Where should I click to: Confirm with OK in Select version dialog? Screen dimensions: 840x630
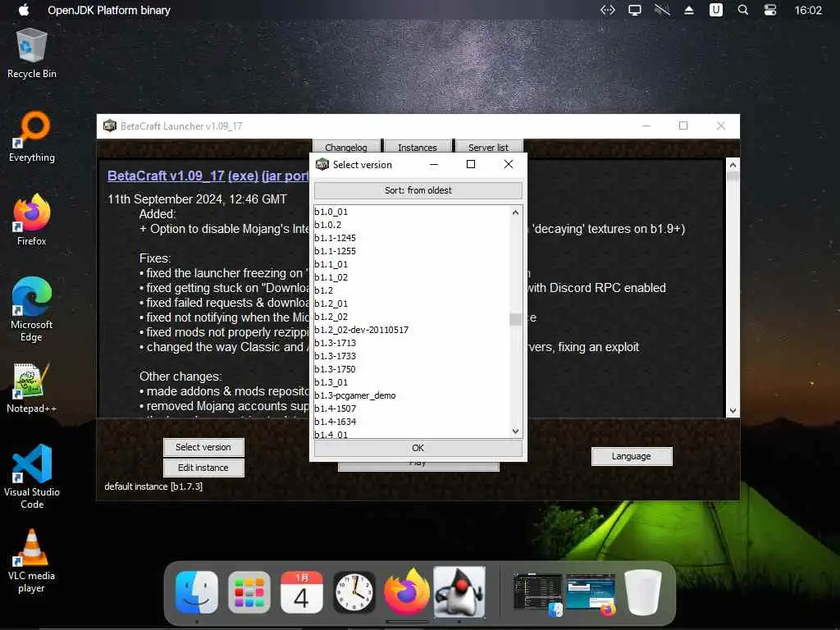(x=418, y=448)
